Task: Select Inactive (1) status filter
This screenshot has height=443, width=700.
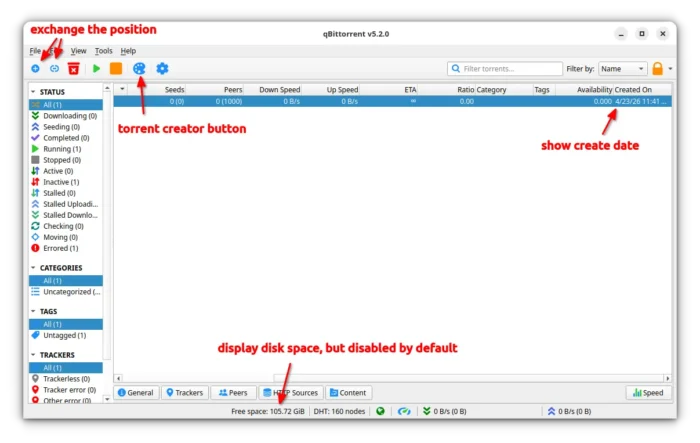Action: 66,182
